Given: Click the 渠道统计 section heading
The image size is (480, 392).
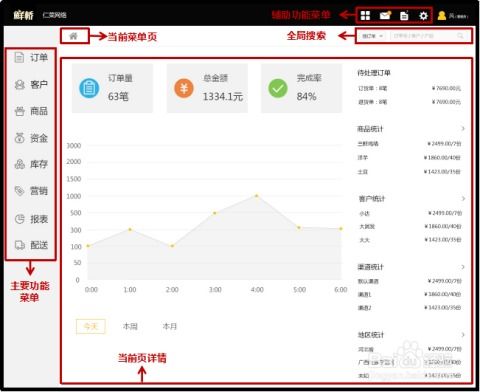Looking at the screenshot, I should (371, 267).
